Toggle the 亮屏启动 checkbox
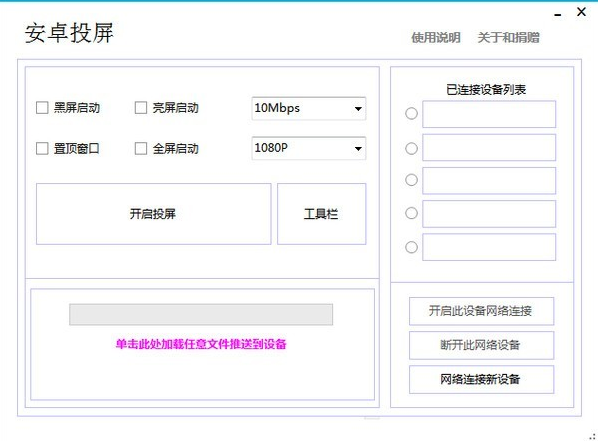This screenshot has width=598, height=441. click(x=141, y=108)
